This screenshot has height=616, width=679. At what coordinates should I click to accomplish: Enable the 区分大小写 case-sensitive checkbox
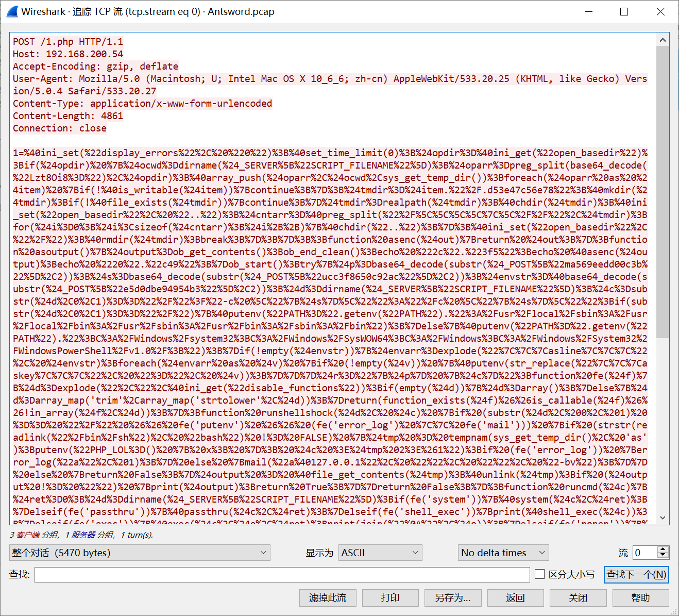point(540,574)
